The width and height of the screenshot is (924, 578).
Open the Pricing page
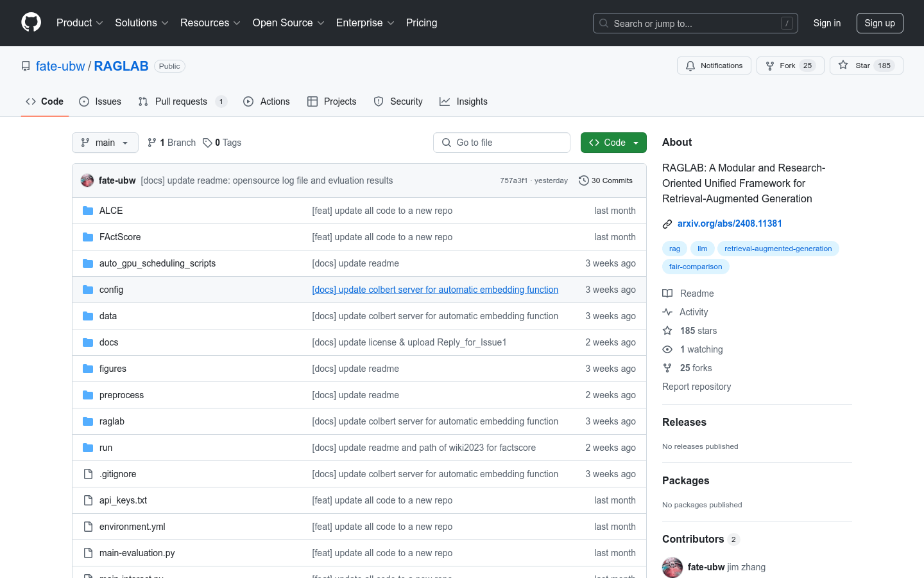pos(422,22)
